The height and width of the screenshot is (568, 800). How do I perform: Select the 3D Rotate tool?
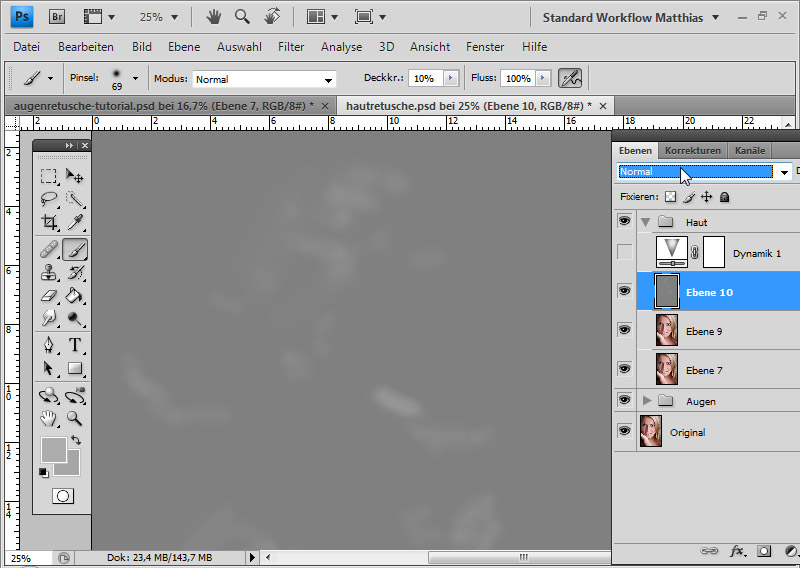tap(48, 396)
